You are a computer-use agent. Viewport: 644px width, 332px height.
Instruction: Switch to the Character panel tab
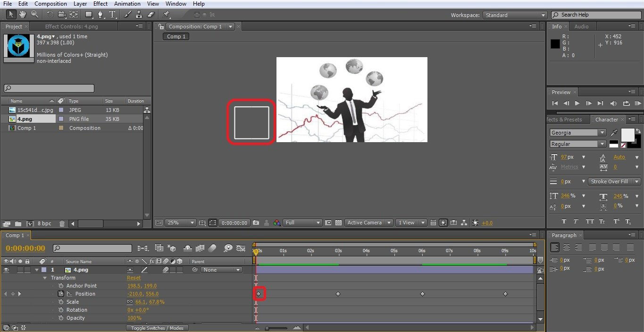click(x=607, y=119)
